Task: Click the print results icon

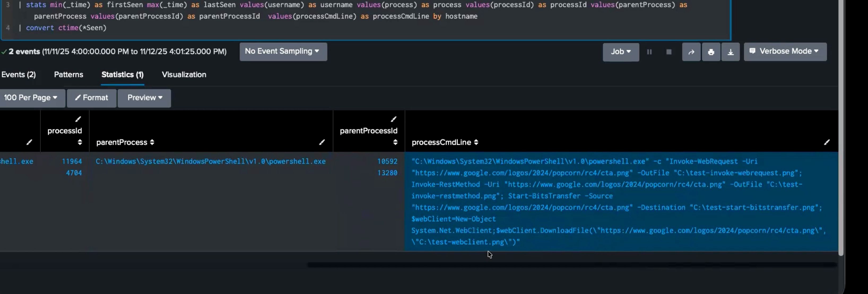Action: [x=711, y=52]
